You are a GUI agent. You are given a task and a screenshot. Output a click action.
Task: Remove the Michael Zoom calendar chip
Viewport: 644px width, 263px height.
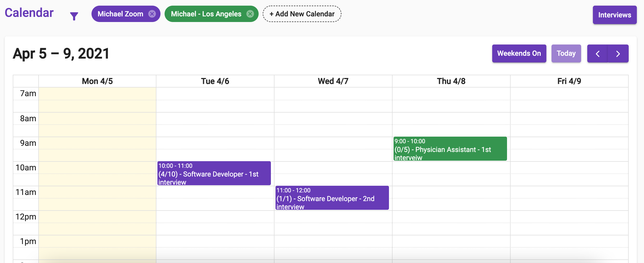[152, 14]
